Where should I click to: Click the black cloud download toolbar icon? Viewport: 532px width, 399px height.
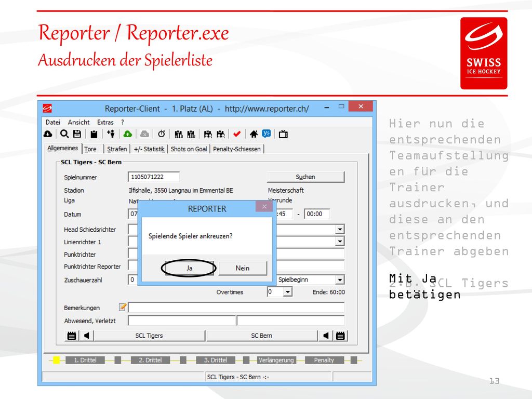pyautogui.click(x=48, y=134)
